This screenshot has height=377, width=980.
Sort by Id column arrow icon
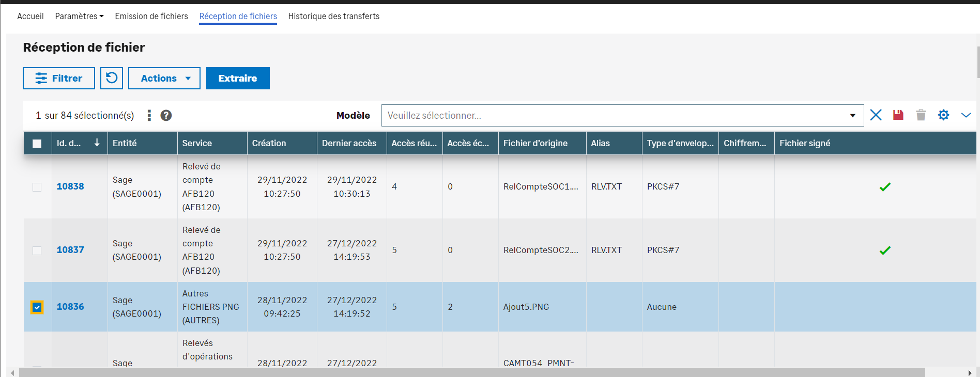(97, 143)
